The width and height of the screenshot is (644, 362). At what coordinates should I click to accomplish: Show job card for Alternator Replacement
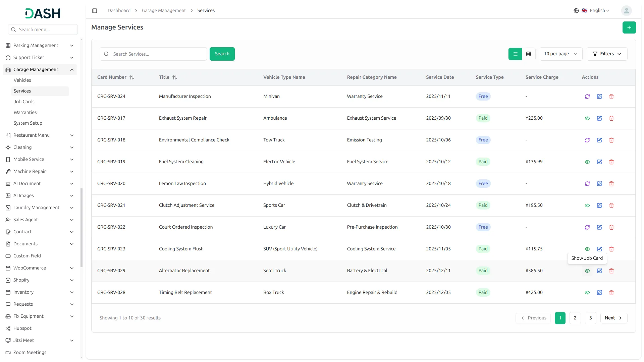coord(587,271)
